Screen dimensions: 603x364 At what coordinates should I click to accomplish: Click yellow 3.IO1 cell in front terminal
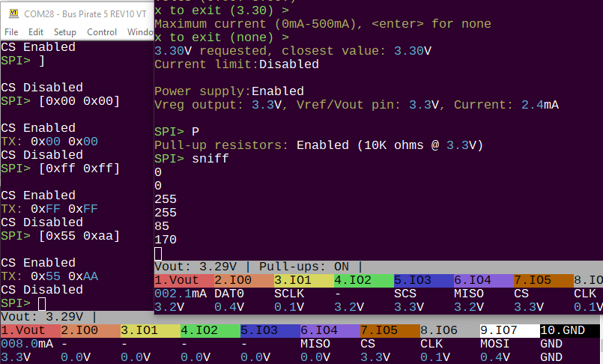coord(304,280)
